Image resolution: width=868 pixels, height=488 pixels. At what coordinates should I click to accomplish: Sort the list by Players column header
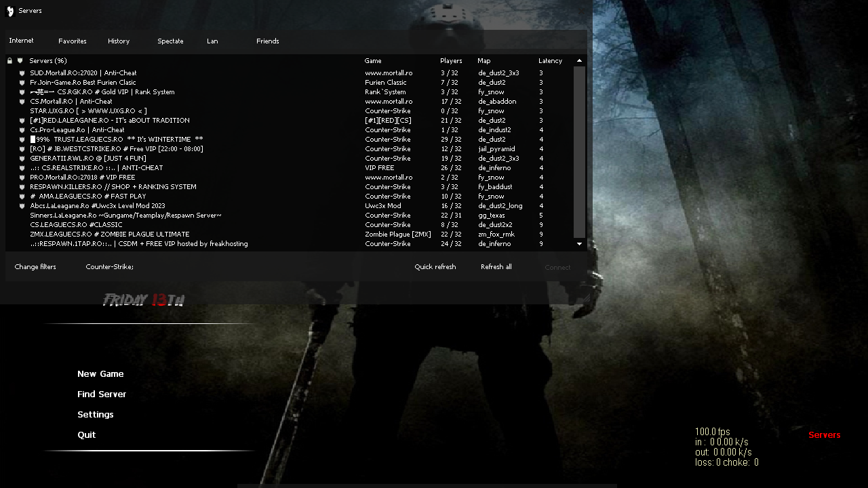pos(451,61)
